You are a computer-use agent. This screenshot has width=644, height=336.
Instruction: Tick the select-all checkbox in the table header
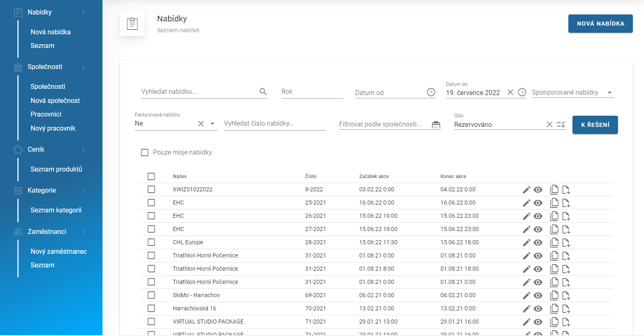click(151, 176)
